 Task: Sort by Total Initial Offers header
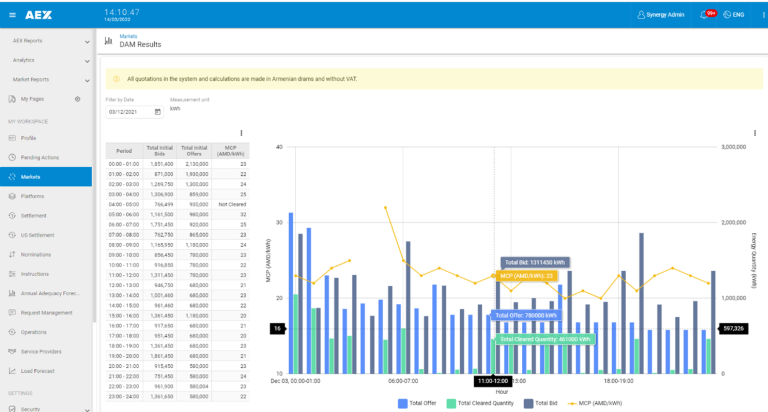[x=194, y=151]
